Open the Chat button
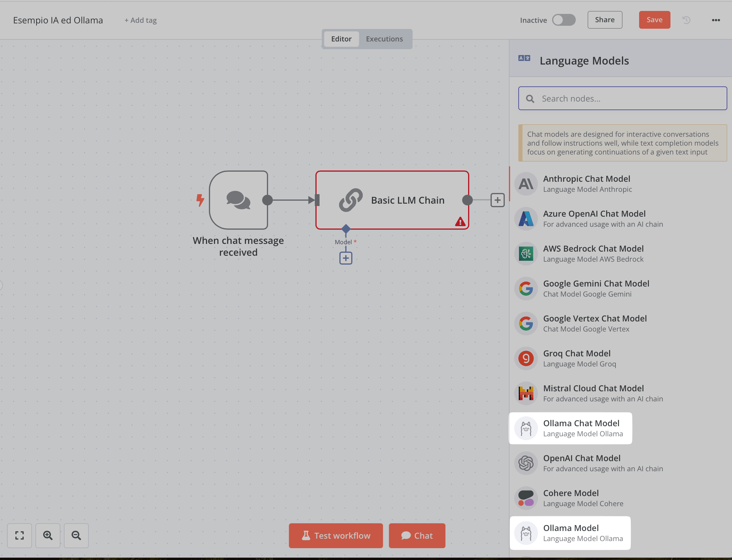 click(417, 536)
